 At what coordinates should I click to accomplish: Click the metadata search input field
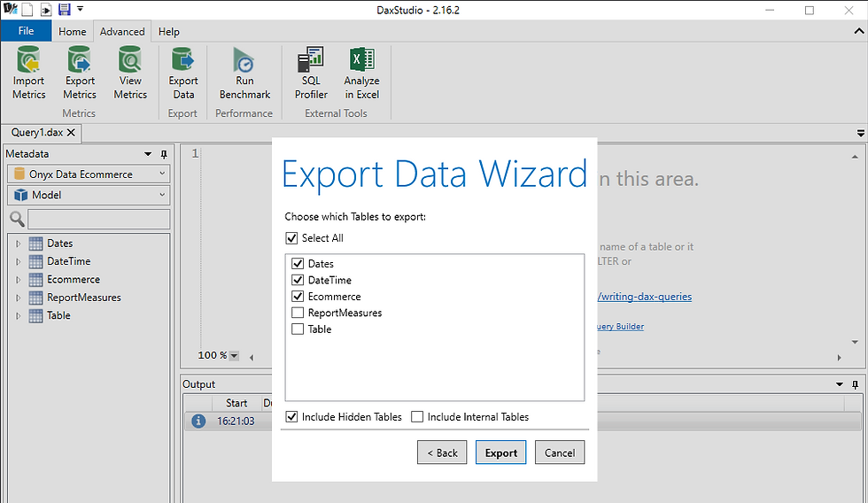(98, 219)
